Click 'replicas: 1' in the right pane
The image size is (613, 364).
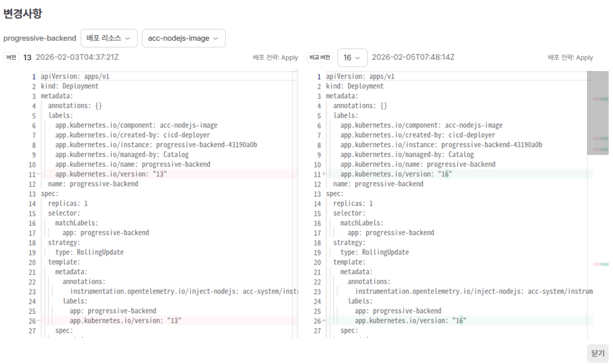[x=353, y=203]
